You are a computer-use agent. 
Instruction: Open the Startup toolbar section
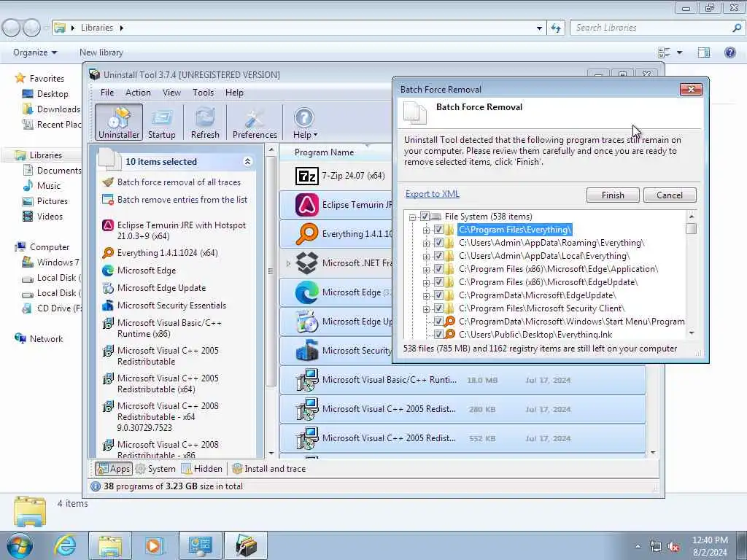tap(161, 122)
